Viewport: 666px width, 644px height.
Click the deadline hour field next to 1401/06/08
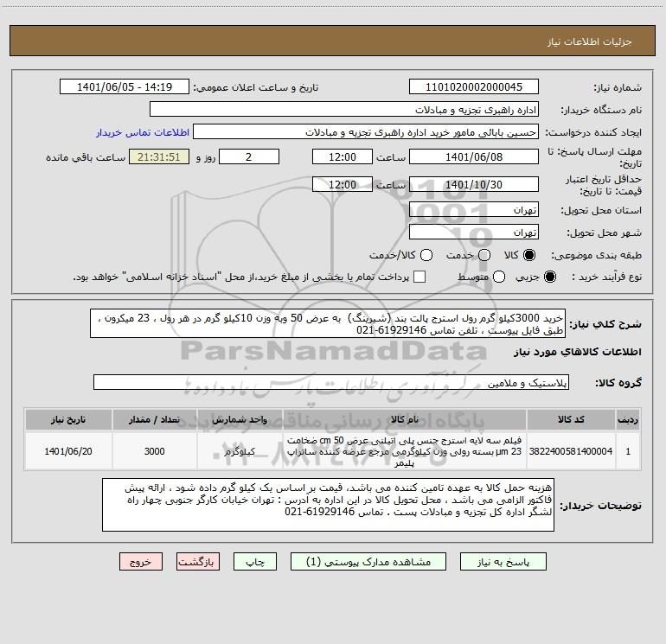pos(343,156)
